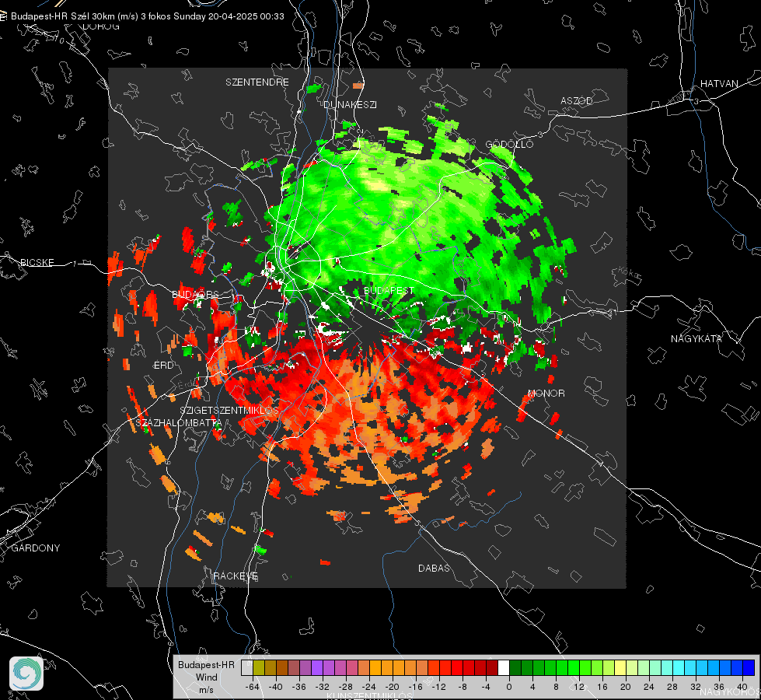Click the BICSKE town label

pos(37,262)
